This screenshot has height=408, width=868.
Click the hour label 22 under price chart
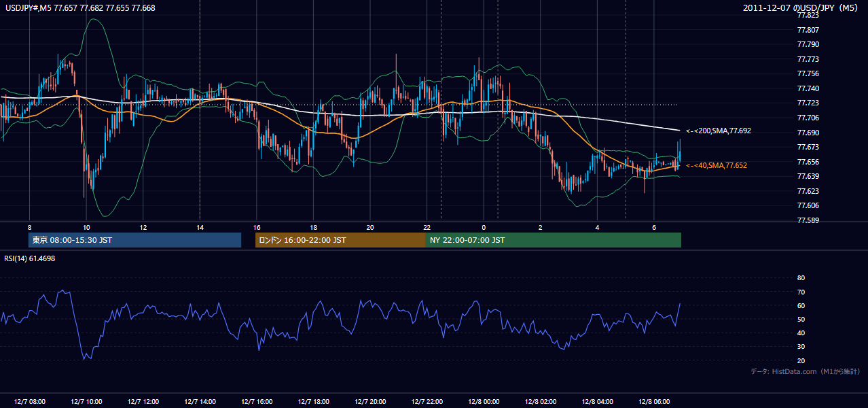click(x=427, y=227)
